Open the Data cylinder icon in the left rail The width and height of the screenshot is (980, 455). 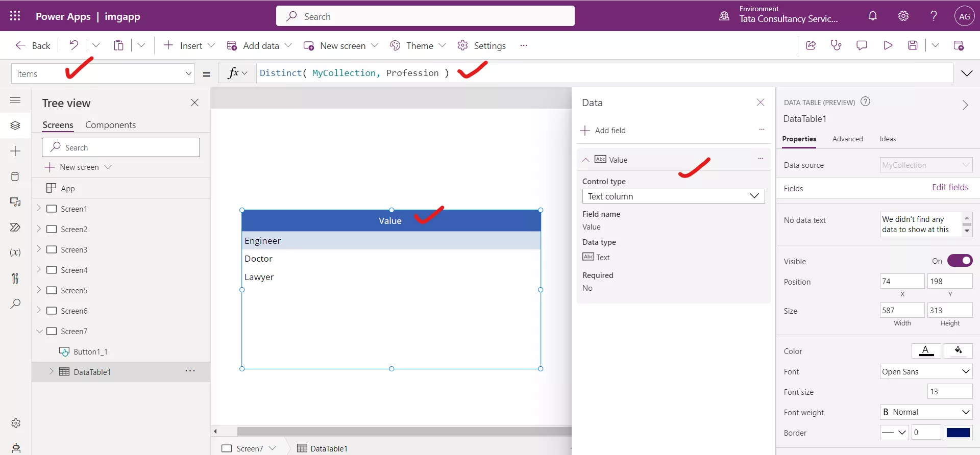(15, 176)
